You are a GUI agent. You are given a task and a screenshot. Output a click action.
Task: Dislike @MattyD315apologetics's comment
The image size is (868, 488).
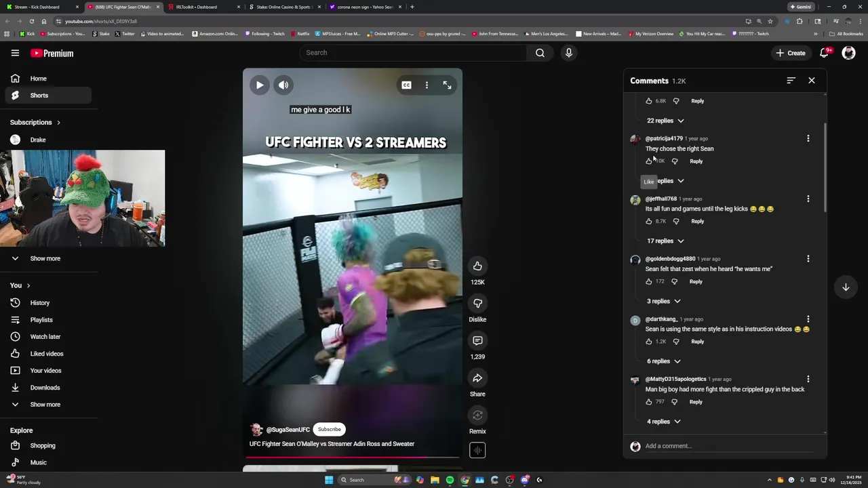pos(674,402)
